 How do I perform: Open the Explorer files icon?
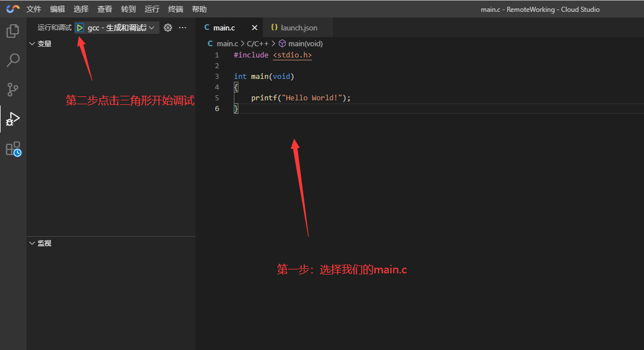tap(12, 31)
